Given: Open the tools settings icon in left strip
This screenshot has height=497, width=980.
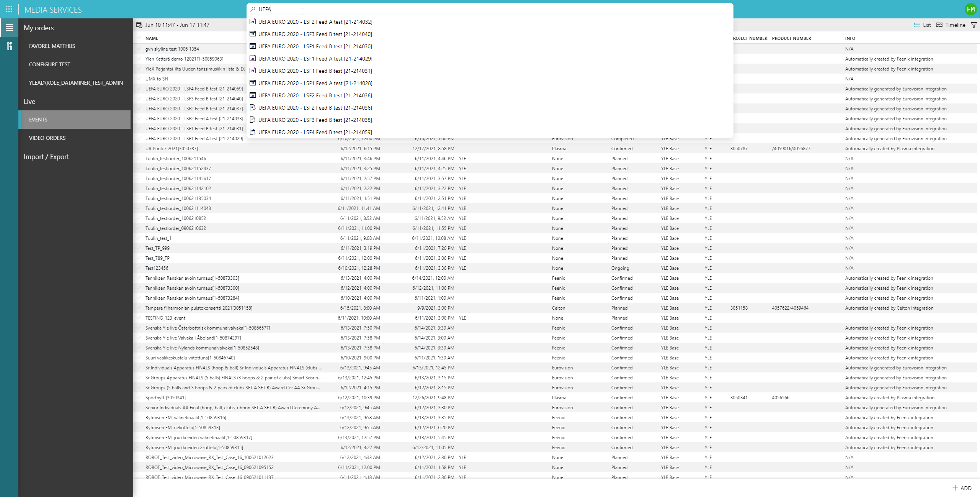Looking at the screenshot, I should [x=9, y=46].
